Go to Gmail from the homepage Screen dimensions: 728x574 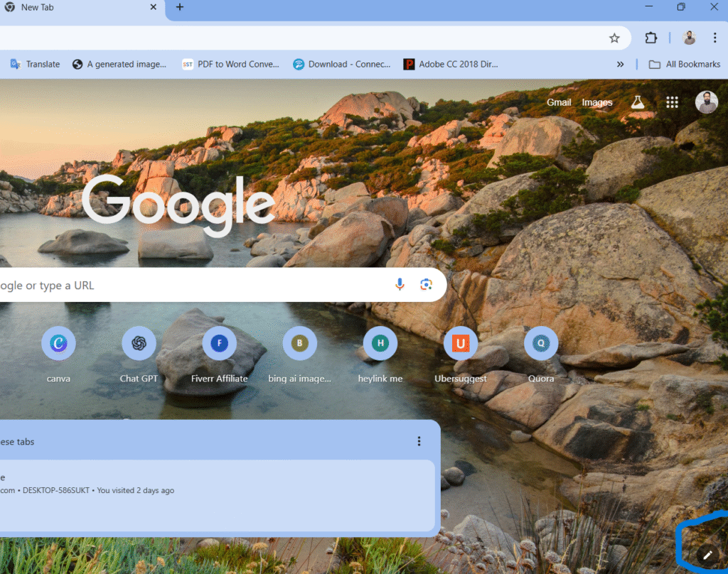(x=559, y=102)
